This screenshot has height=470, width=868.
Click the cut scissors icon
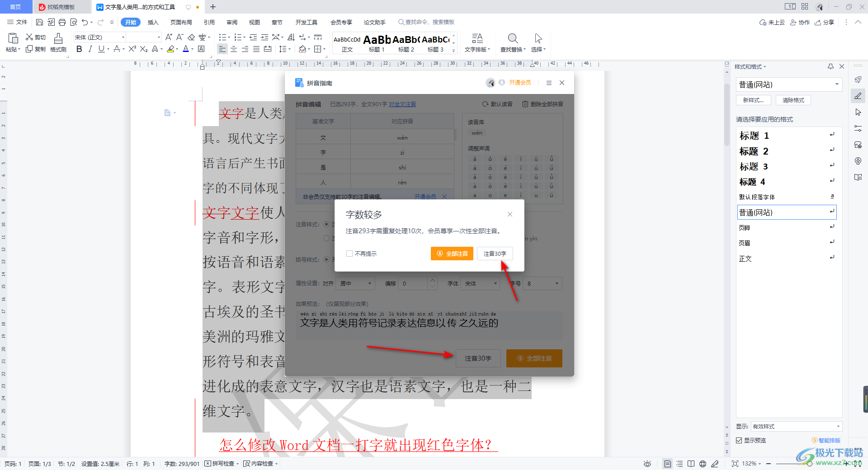29,37
